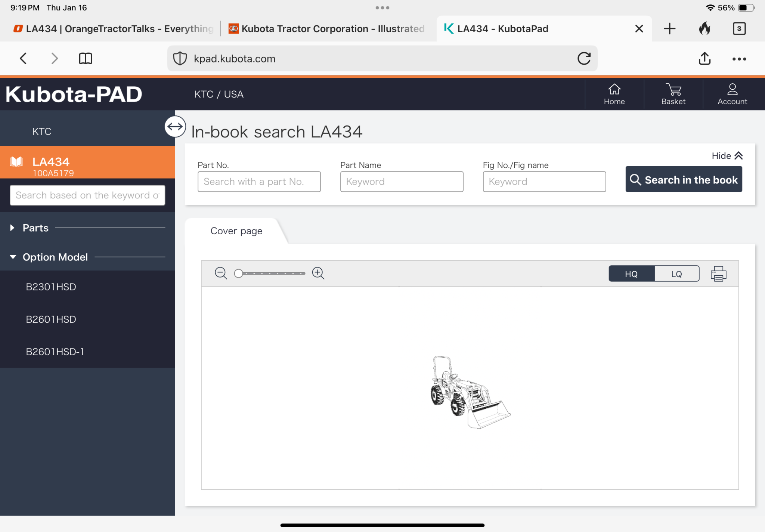The height and width of the screenshot is (532, 765).
Task: Reload the kpad.kubota.com page
Action: pyautogui.click(x=584, y=58)
